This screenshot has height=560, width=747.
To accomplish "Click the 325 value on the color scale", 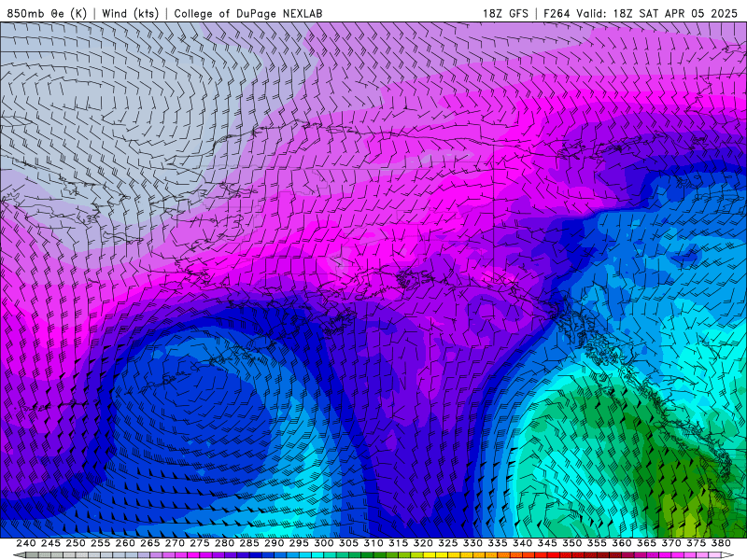I will click(448, 543).
